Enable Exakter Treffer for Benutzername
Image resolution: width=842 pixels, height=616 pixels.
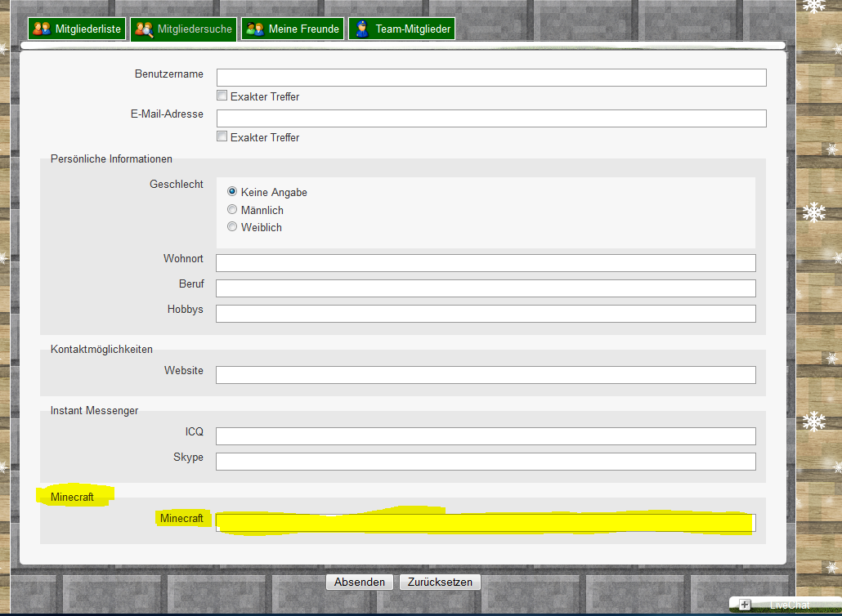pyautogui.click(x=222, y=96)
